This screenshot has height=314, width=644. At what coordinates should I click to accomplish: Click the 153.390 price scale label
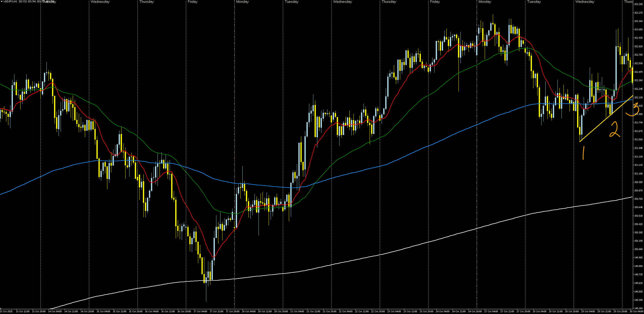click(638, 4)
